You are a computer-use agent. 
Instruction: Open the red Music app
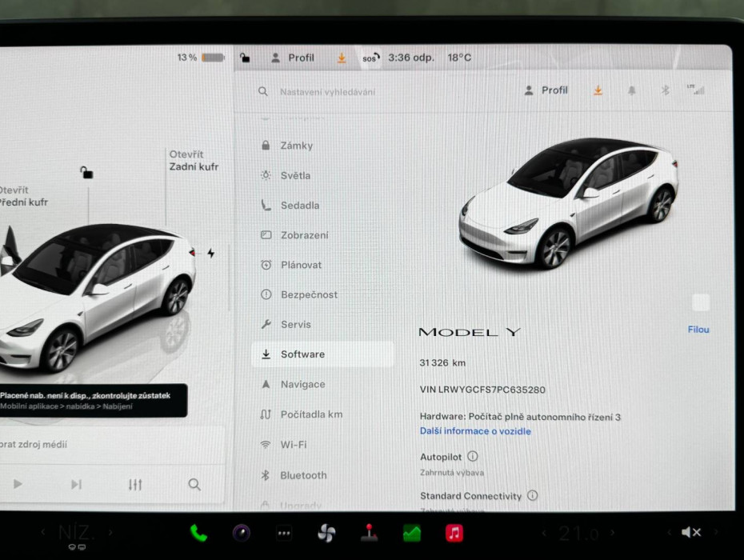pyautogui.click(x=454, y=533)
